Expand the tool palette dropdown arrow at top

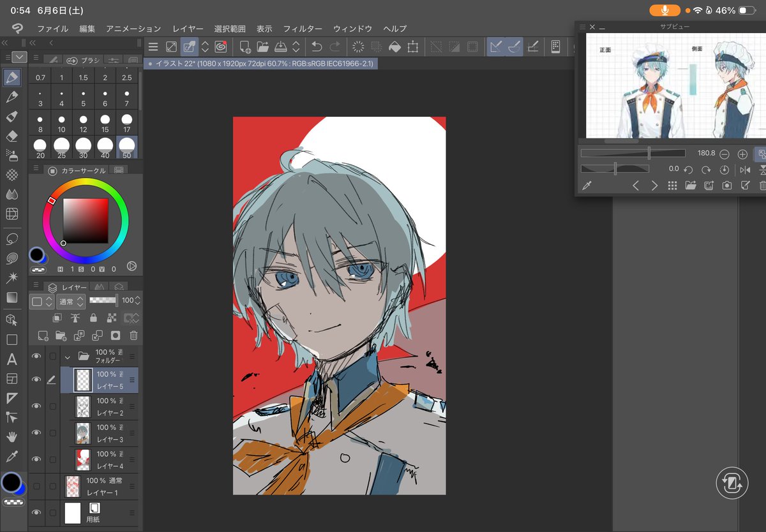[19, 57]
